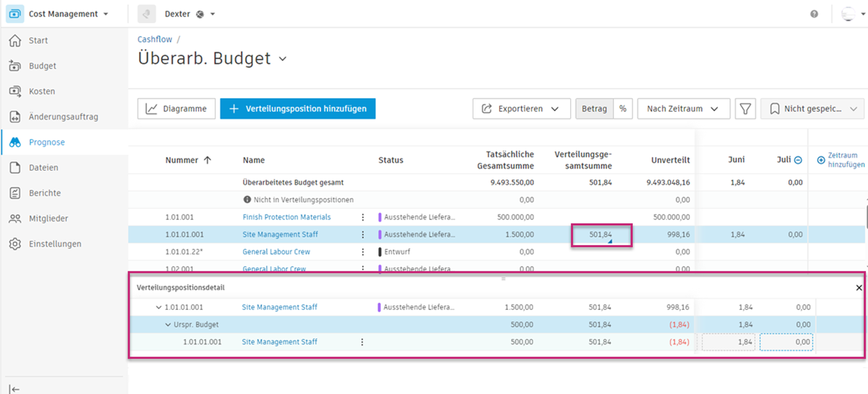Screen dimensions: 868x394
Task: Open the Überarb. Budget title dropdown
Action: [x=283, y=59]
